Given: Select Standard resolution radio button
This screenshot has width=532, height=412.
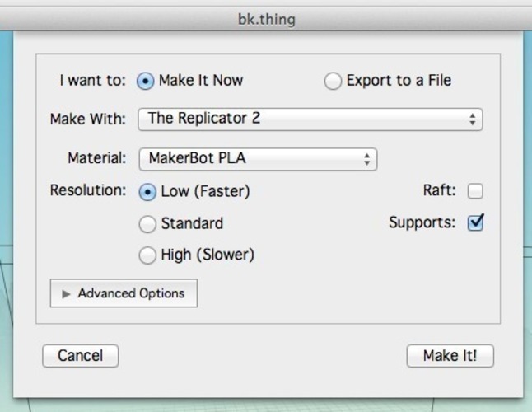Looking at the screenshot, I should click(x=147, y=224).
